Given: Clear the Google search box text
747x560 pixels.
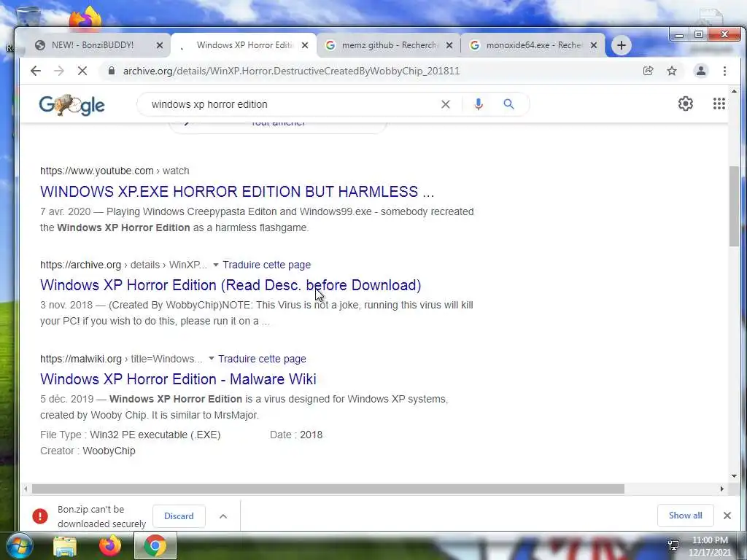Looking at the screenshot, I should pos(446,104).
